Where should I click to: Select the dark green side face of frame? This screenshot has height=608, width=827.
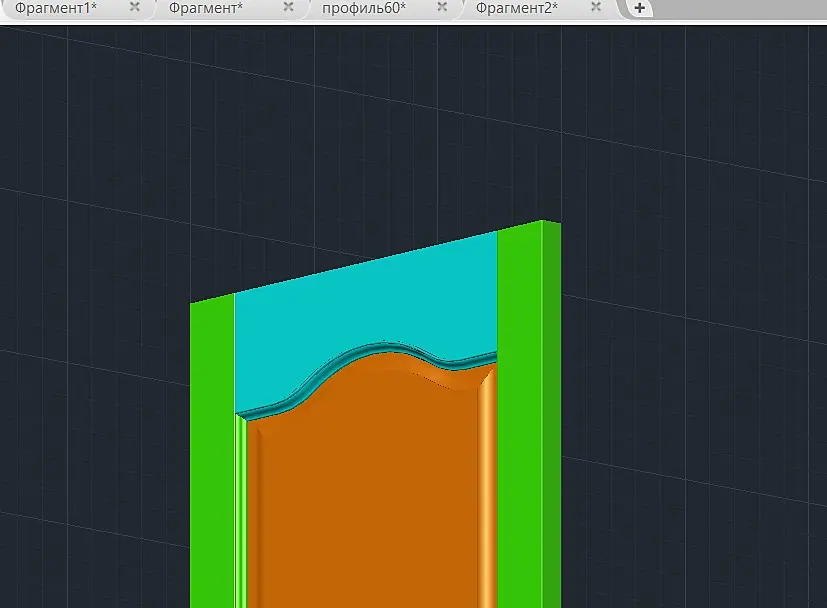[x=552, y=417]
